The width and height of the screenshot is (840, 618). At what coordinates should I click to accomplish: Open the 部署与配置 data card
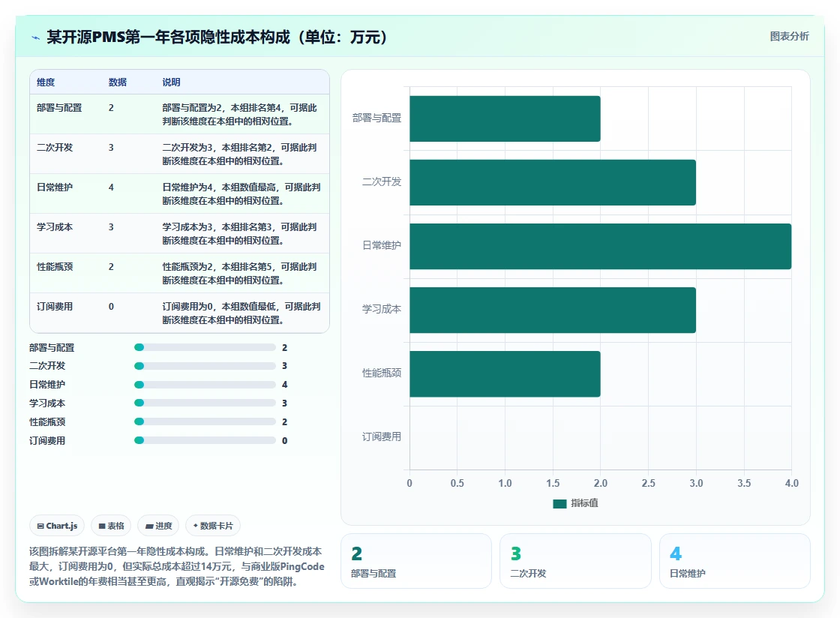click(416, 561)
